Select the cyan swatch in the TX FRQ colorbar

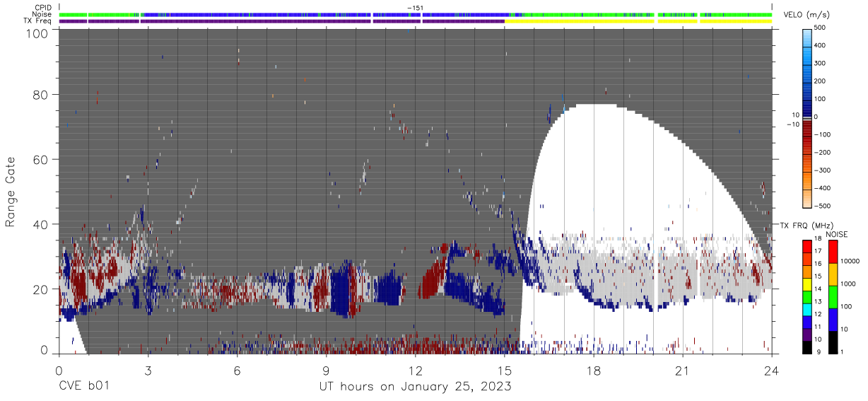[x=807, y=308]
